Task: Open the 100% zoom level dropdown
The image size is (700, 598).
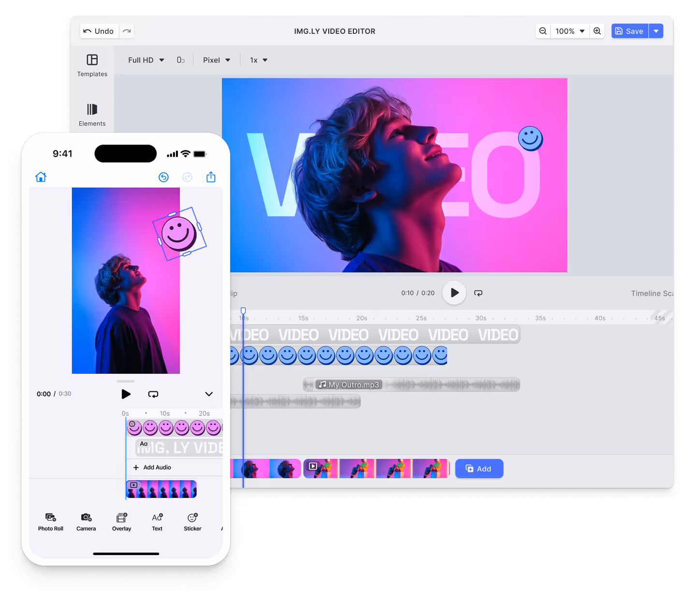Action: [x=570, y=31]
